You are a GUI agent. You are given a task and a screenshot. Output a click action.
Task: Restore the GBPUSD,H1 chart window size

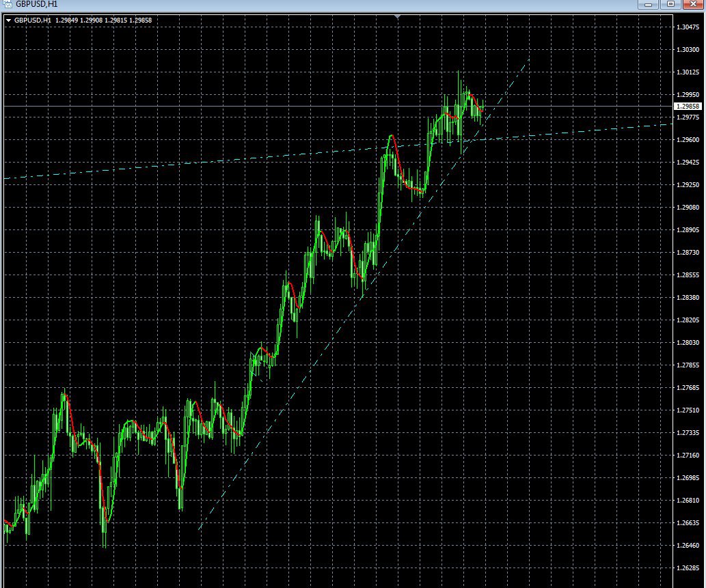coord(671,5)
